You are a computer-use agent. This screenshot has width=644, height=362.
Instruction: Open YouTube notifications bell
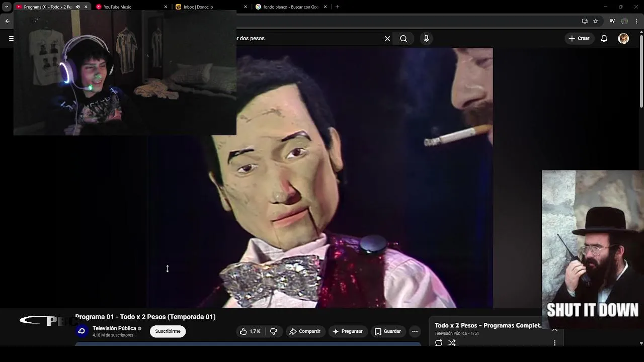(604, 38)
